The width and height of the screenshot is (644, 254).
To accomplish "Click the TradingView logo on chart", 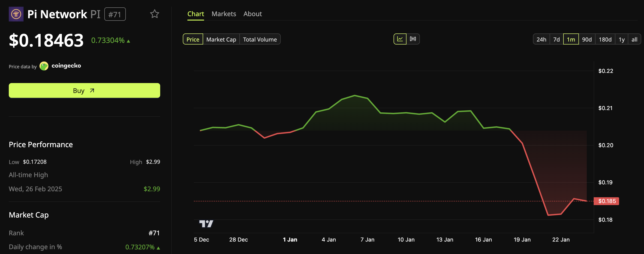I will coord(206,224).
